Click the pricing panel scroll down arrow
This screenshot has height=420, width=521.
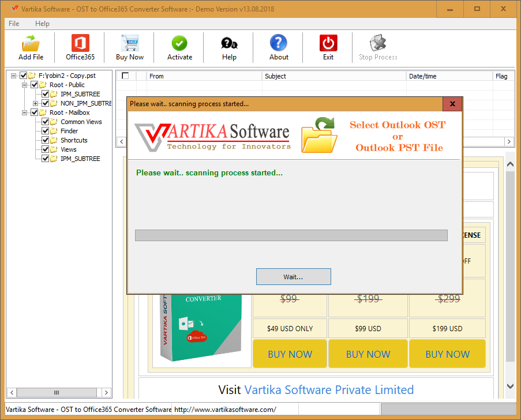[511, 386]
